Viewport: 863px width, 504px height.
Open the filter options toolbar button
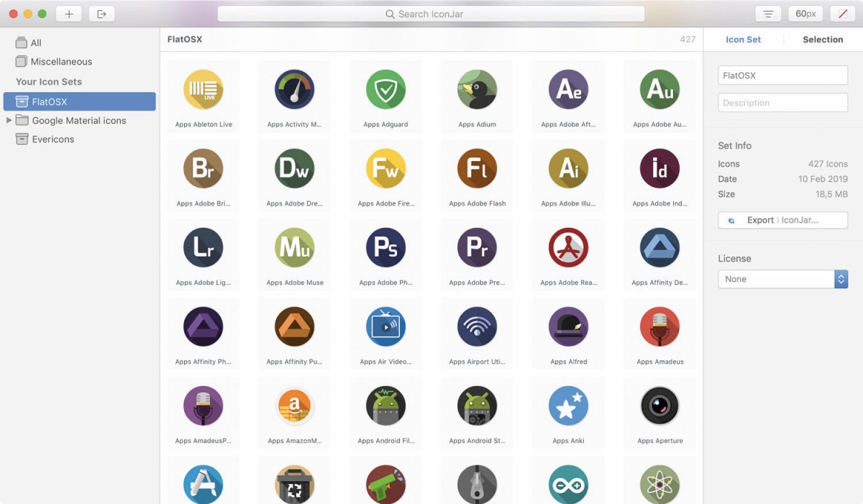click(x=769, y=14)
